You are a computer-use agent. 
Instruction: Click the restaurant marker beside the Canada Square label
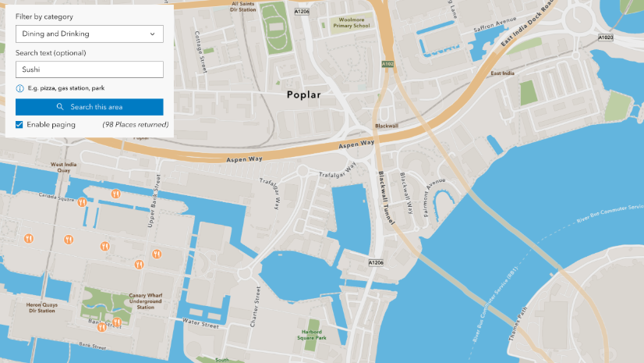pyautogui.click(x=82, y=202)
